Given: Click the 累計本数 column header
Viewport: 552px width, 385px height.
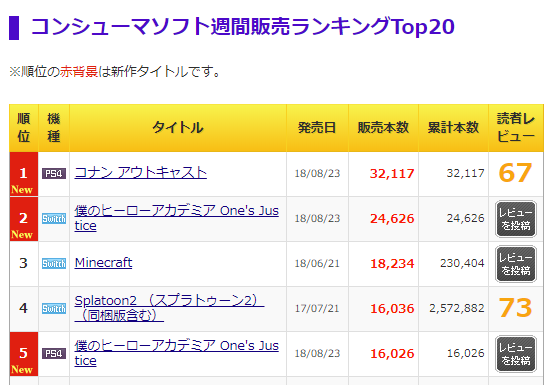Looking at the screenshot, I should click(453, 128).
